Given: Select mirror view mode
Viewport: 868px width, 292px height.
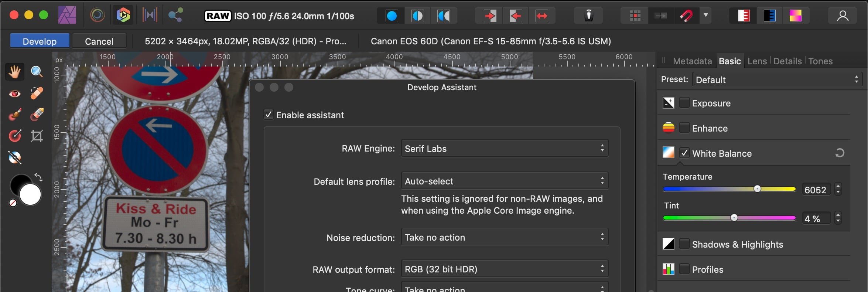Looking at the screenshot, I should click(x=444, y=16).
